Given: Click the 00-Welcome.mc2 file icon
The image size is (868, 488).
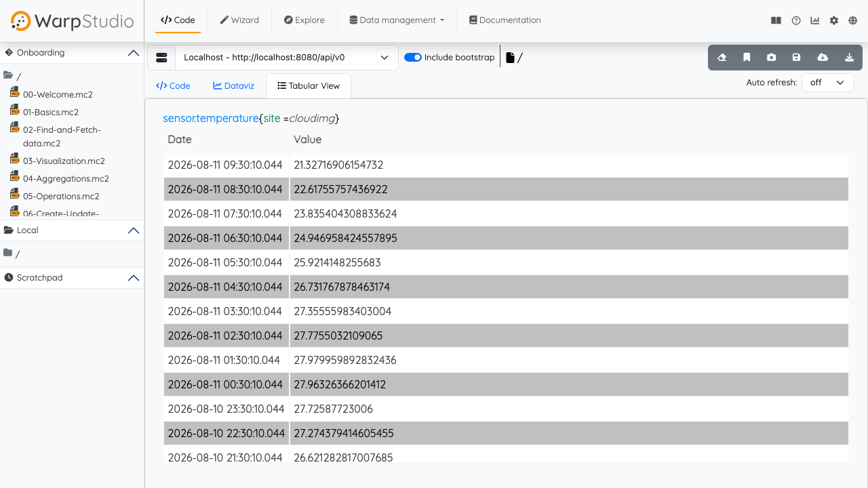Looking at the screenshot, I should 15,92.
